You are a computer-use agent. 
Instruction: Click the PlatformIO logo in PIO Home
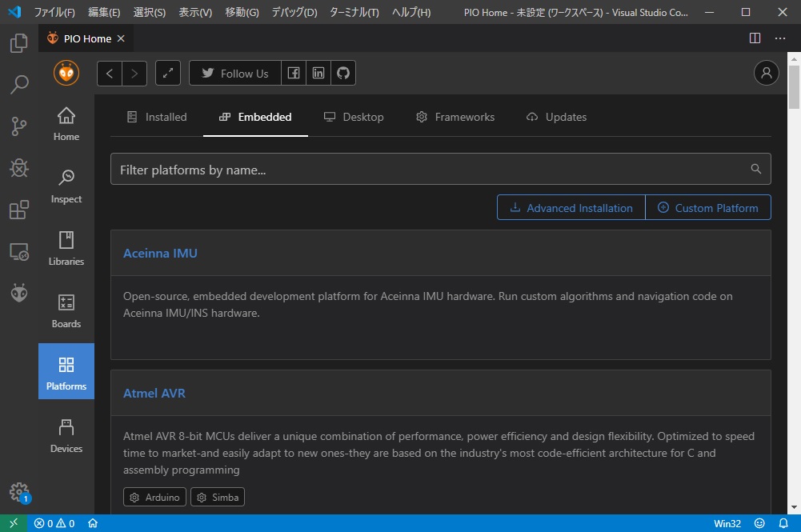click(x=66, y=73)
